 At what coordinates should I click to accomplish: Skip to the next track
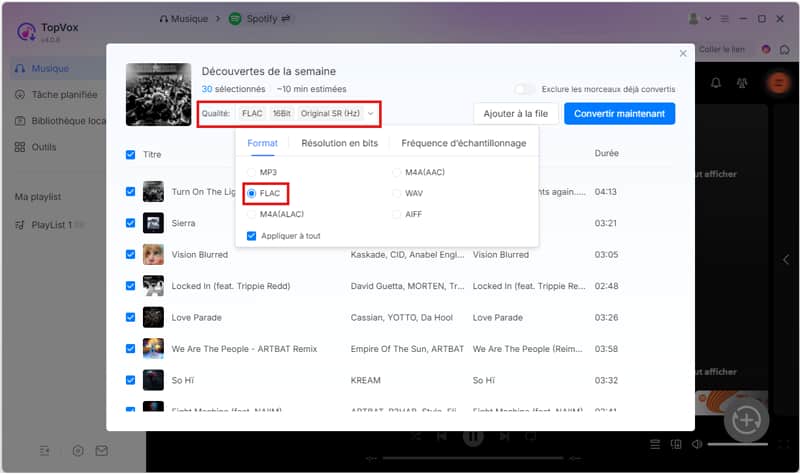[504, 436]
